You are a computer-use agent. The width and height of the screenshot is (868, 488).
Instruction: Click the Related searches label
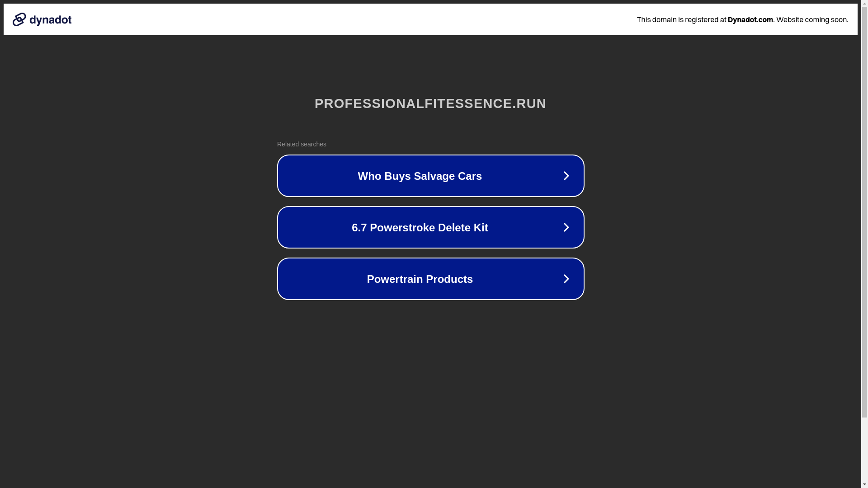pyautogui.click(x=302, y=144)
